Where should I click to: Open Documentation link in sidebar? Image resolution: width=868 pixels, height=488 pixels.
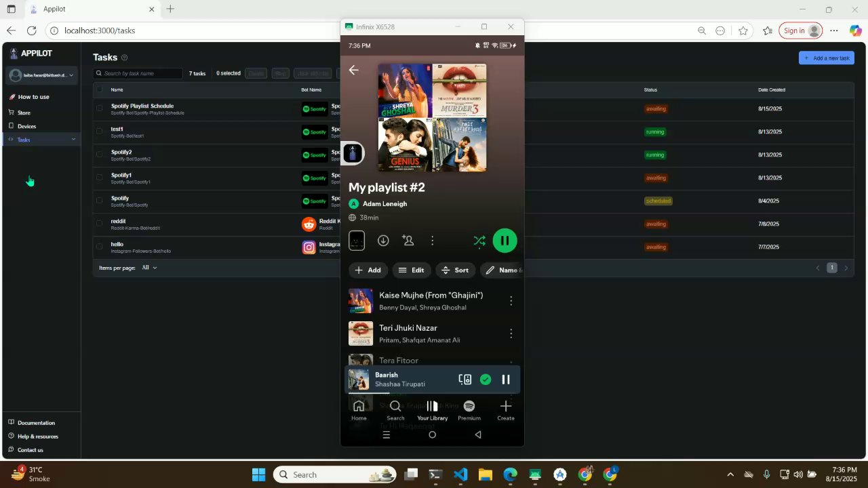coord(36,423)
